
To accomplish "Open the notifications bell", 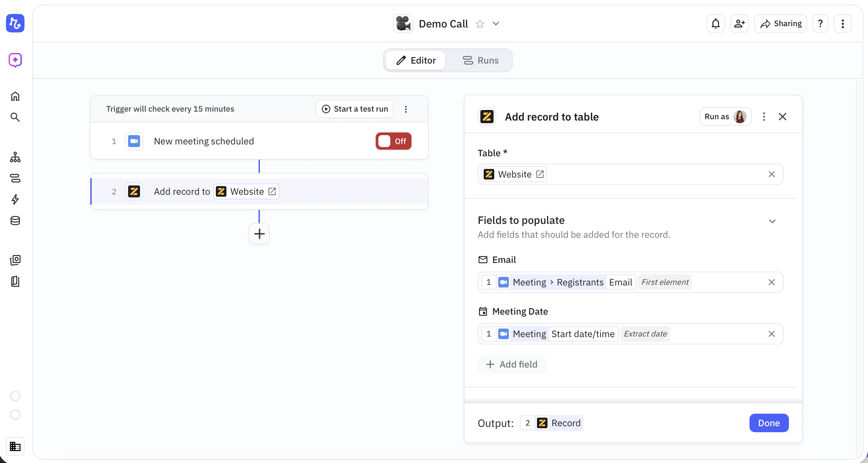I will pyautogui.click(x=715, y=24).
